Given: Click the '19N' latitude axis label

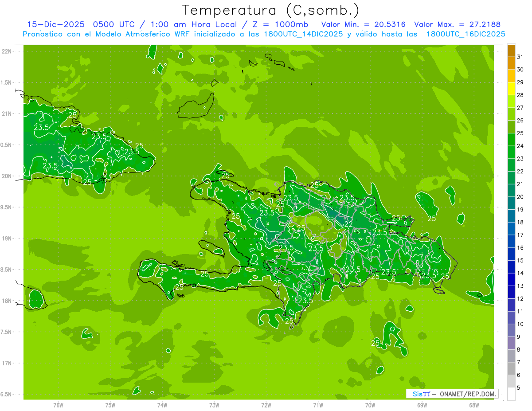Looking at the screenshot, I should (7, 239).
